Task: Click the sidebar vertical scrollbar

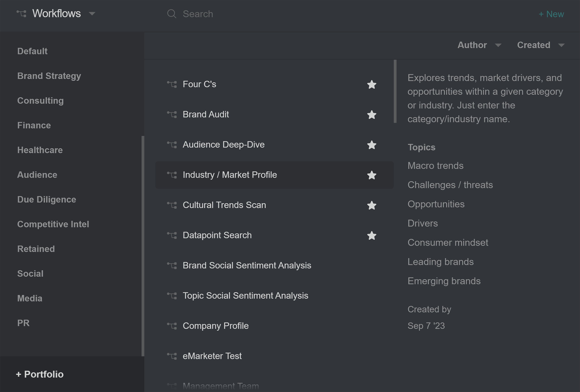Action: [143, 246]
